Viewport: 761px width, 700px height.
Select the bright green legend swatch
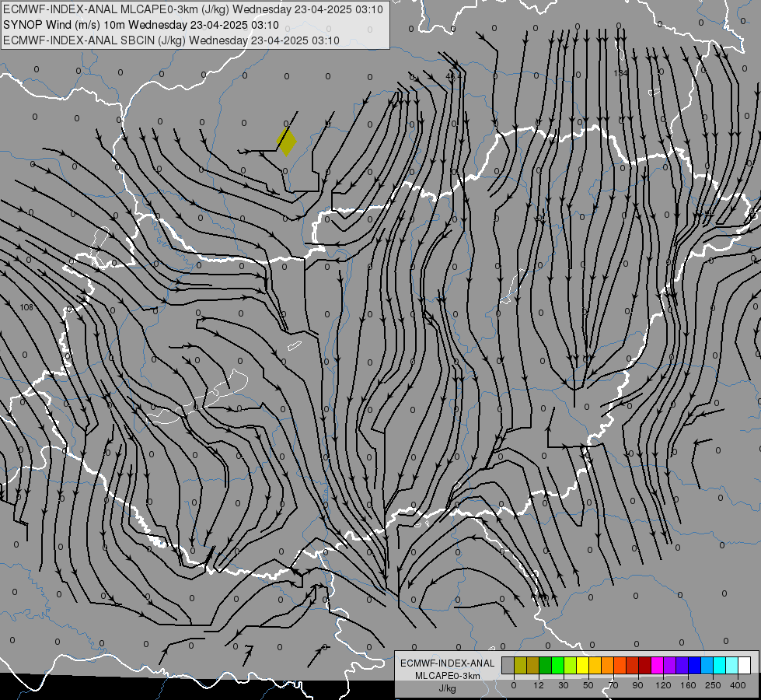pos(558,665)
